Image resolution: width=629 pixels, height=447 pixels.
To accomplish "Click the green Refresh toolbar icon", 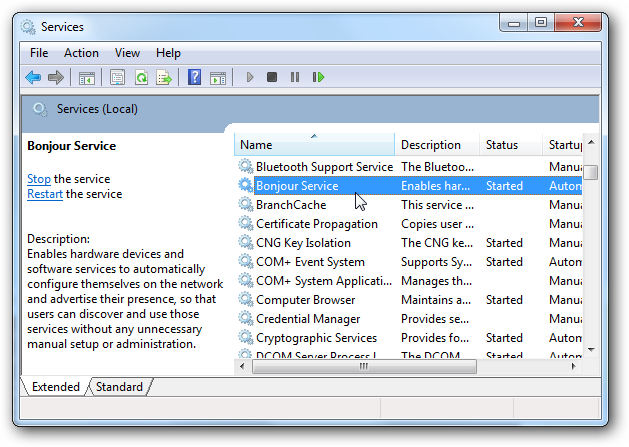I will pos(141,77).
